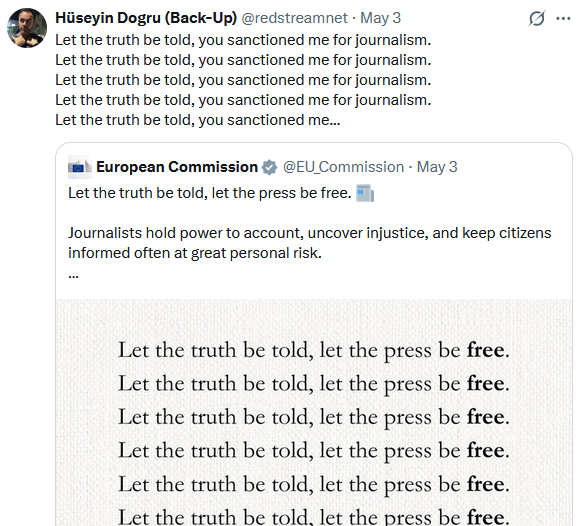Image resolution: width=580 pixels, height=526 pixels.
Task: Click Hüseyin Dogru's profile avatar
Action: point(27,28)
